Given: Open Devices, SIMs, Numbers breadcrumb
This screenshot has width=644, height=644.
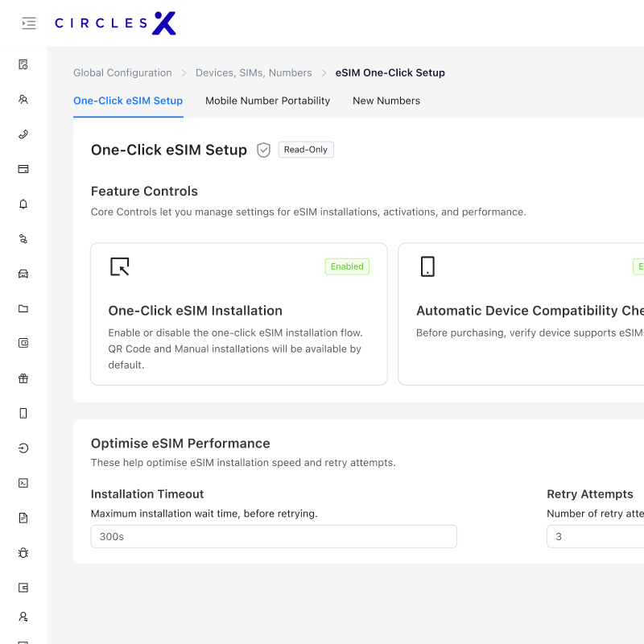Looking at the screenshot, I should point(254,72).
